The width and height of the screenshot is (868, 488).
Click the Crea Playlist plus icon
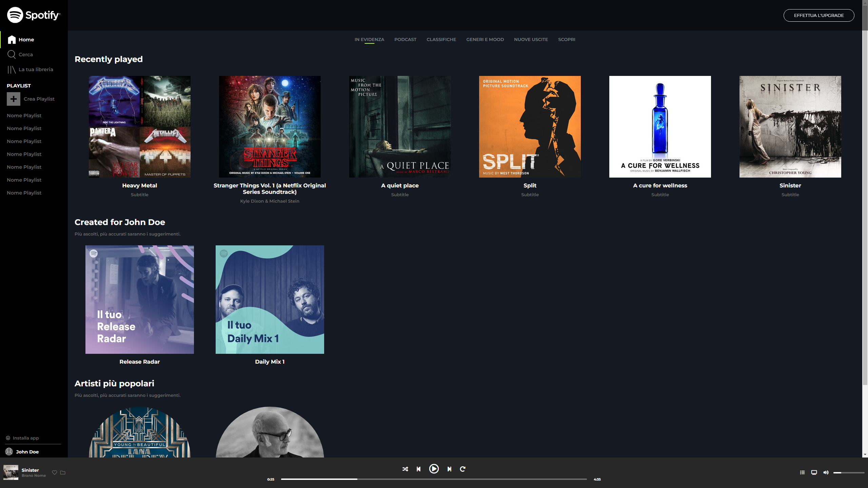coord(14,99)
